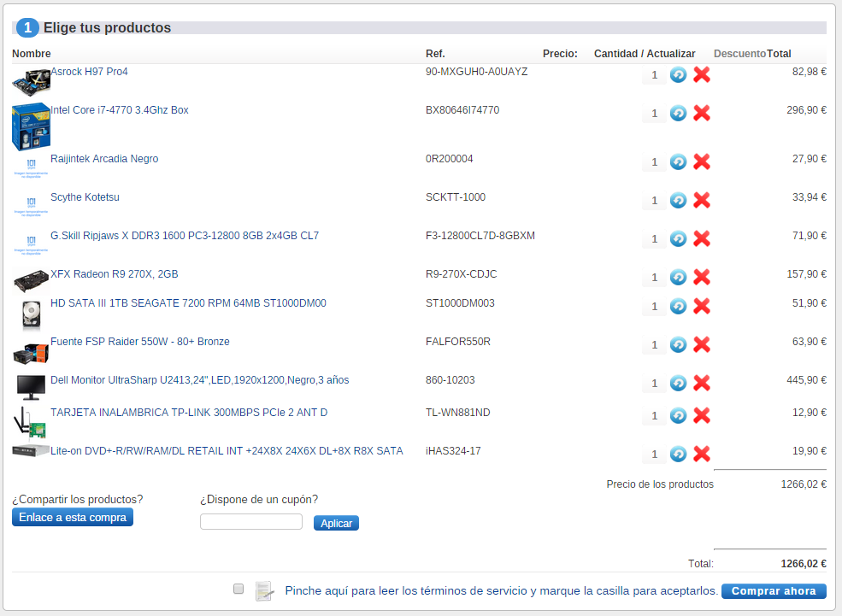
Task: Click reference text 90-MXGUH0-A0UAYZ
Action: (476, 72)
